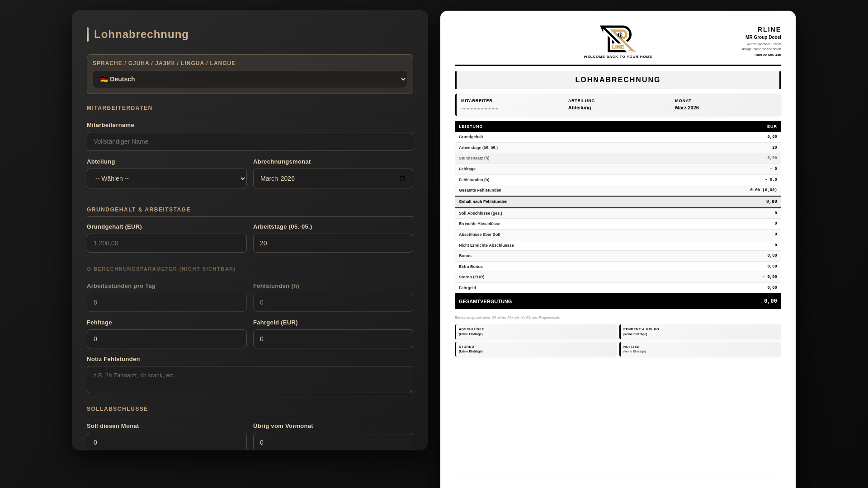Click the Grundgehalt (EUR) input field
Image resolution: width=868 pixels, height=488 pixels.
click(167, 243)
